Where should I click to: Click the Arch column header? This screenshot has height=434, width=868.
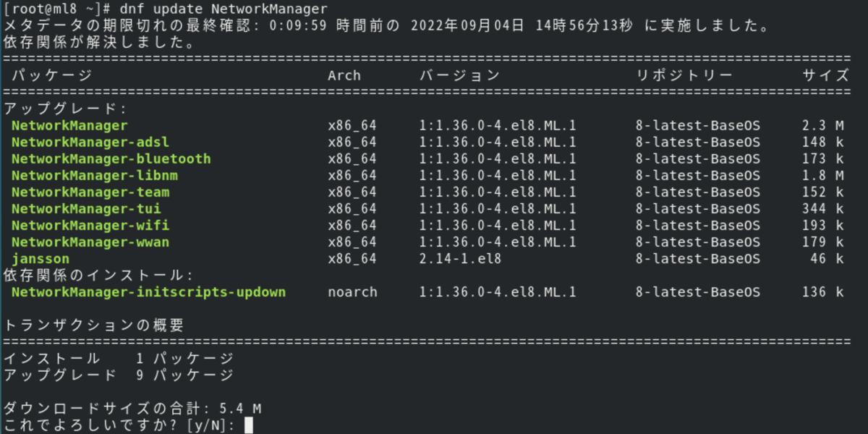point(344,75)
